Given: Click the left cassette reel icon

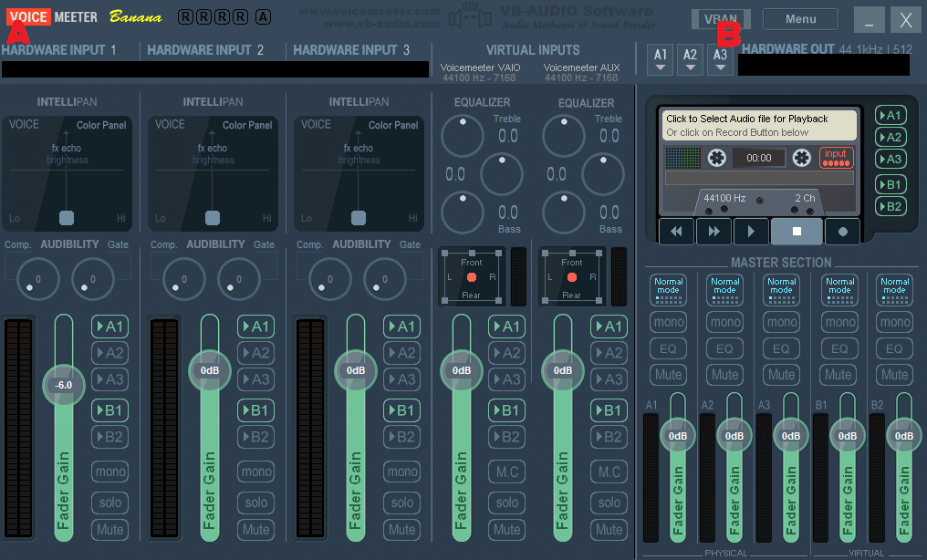Looking at the screenshot, I should 716,158.
